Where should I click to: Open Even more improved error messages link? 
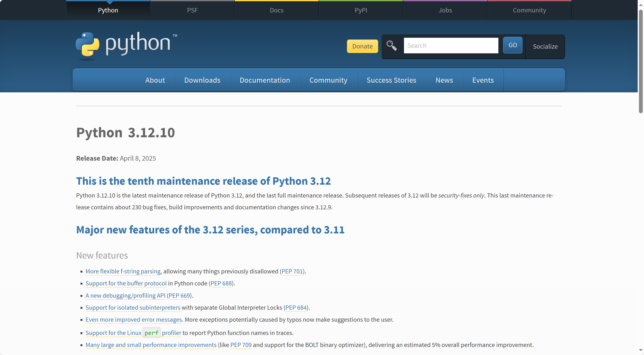(134, 320)
